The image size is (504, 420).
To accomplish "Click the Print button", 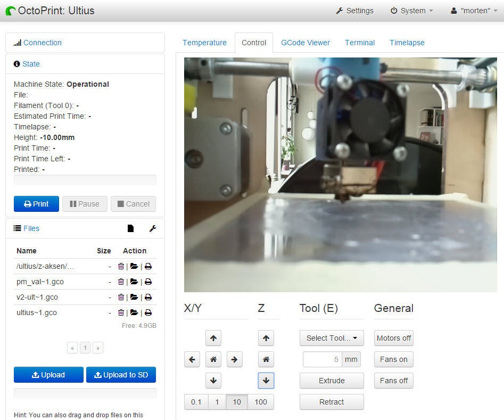I will tap(36, 203).
